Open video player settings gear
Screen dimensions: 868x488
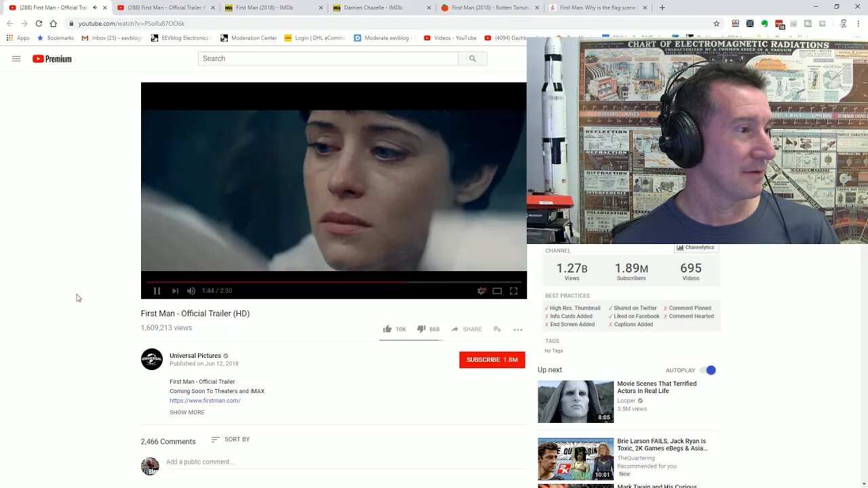[x=481, y=291]
